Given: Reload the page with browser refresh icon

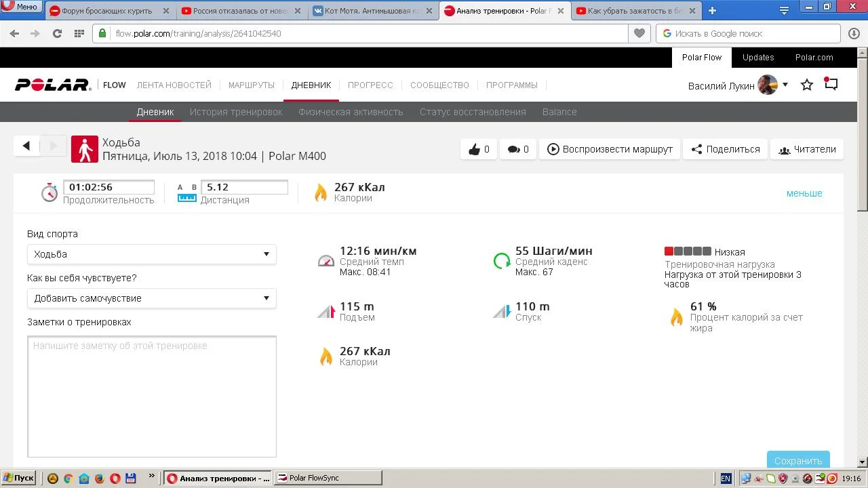Looking at the screenshot, I should tap(57, 33).
